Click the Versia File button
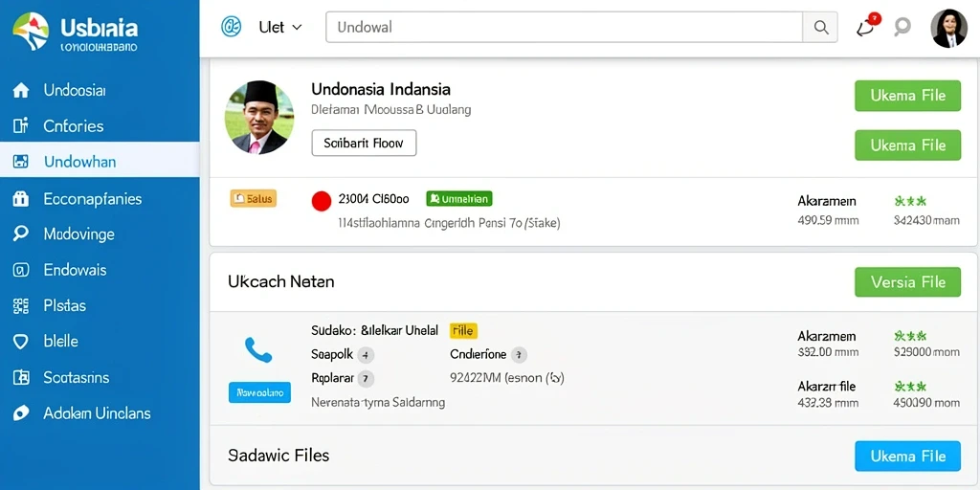The width and height of the screenshot is (980, 490). pos(907,282)
